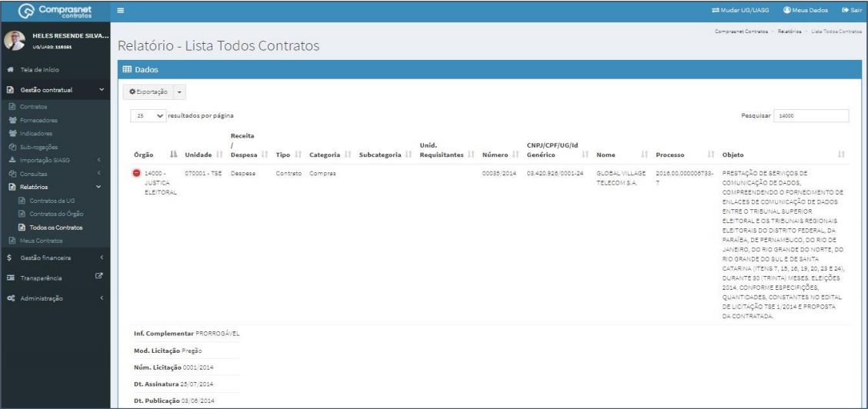
Task: Sort by Unid. Requisitantes column
Action: (x=447, y=151)
